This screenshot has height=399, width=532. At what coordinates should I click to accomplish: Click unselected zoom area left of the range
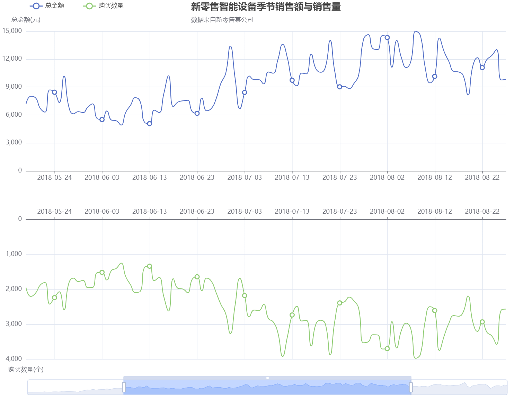[x=75, y=387]
